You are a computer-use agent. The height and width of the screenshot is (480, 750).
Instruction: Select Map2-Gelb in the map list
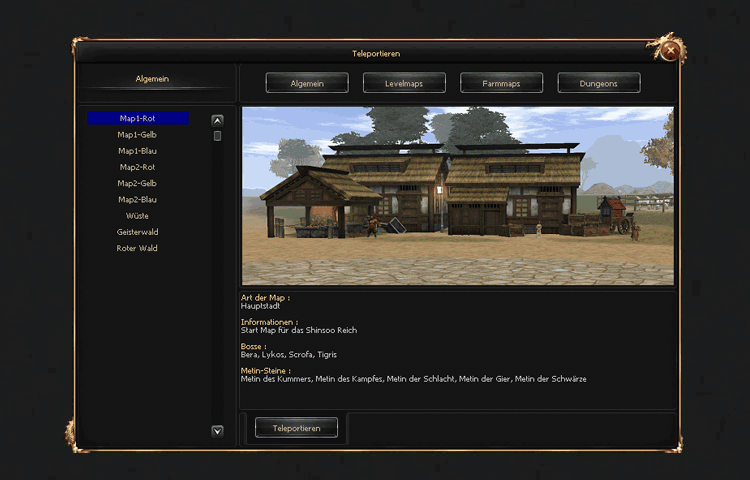[138, 184]
